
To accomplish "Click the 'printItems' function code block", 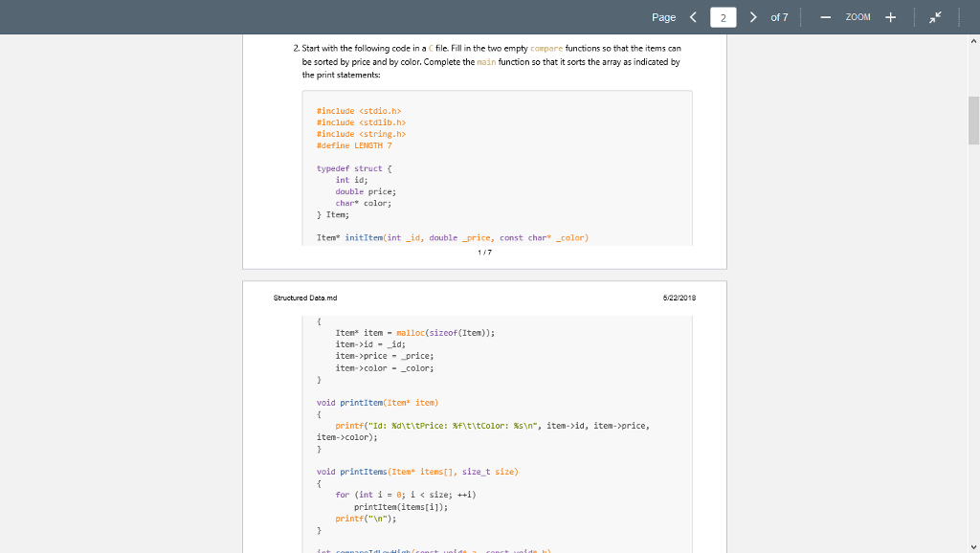I will [x=417, y=472].
